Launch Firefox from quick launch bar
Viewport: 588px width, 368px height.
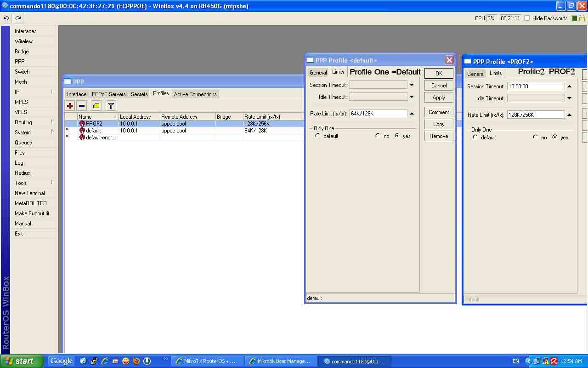tap(136, 361)
